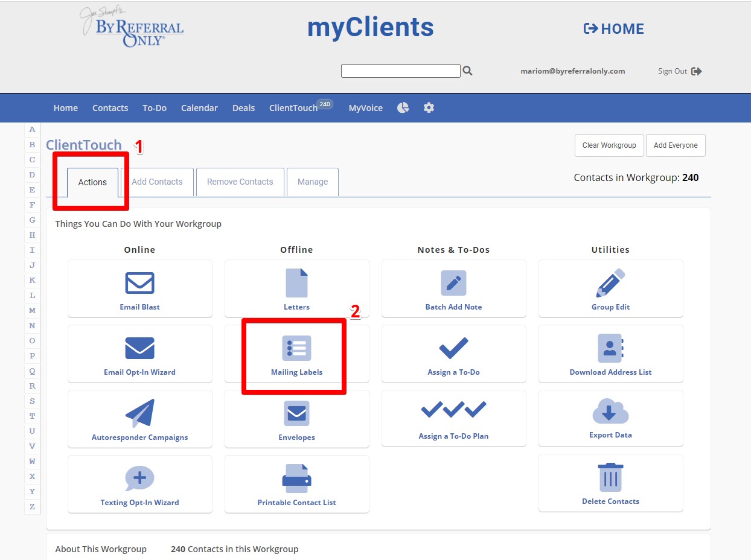
Task: Click the Assign a To-Do checkmark icon
Action: (453, 348)
